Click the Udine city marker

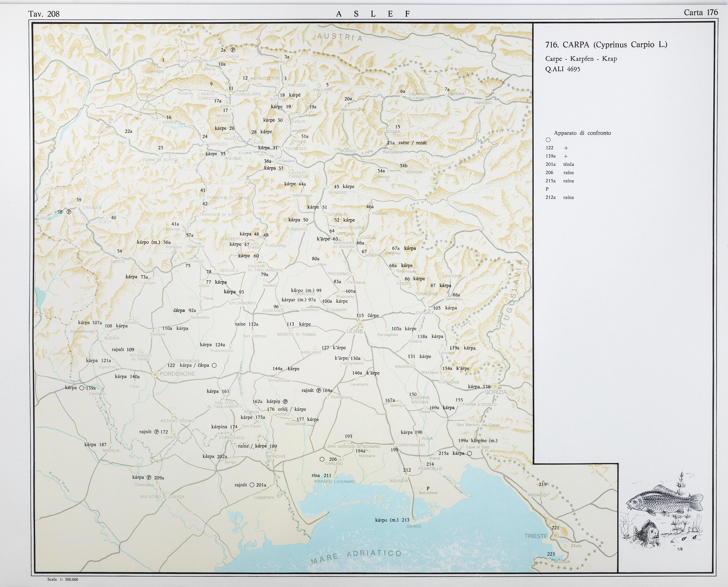(360, 324)
